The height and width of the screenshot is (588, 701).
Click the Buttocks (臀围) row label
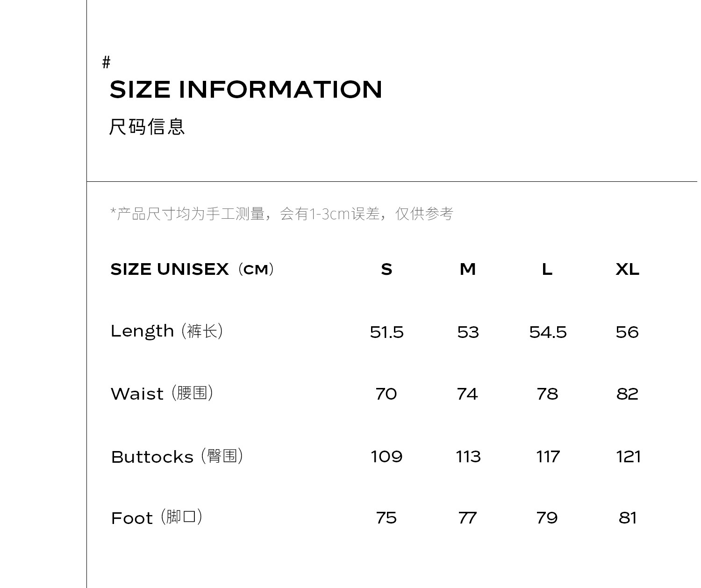tap(177, 456)
